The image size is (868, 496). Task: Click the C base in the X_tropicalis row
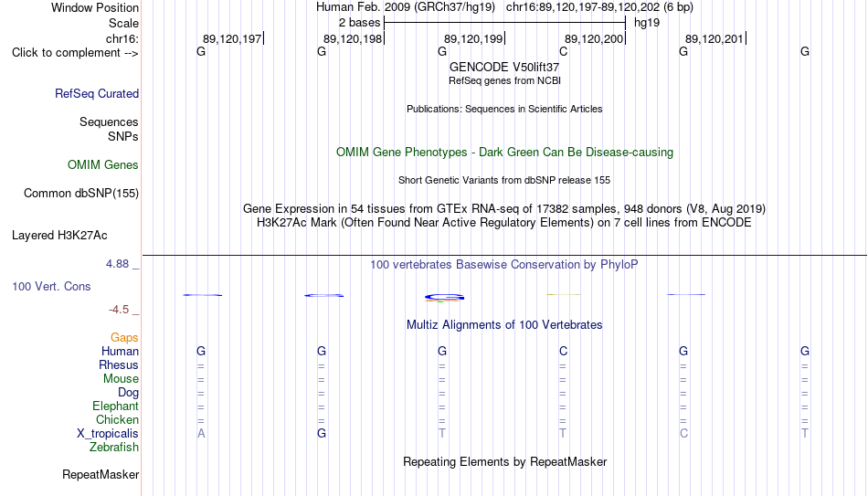(683, 434)
